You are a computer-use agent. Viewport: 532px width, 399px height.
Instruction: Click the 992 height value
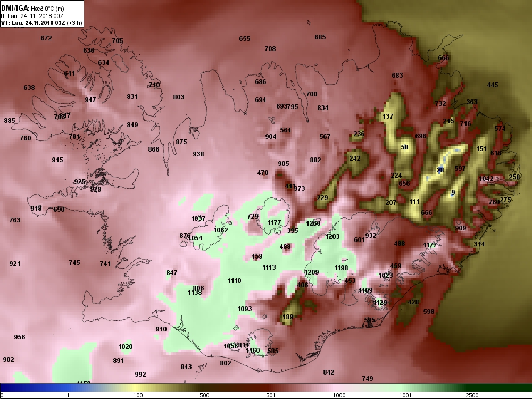coord(140,375)
